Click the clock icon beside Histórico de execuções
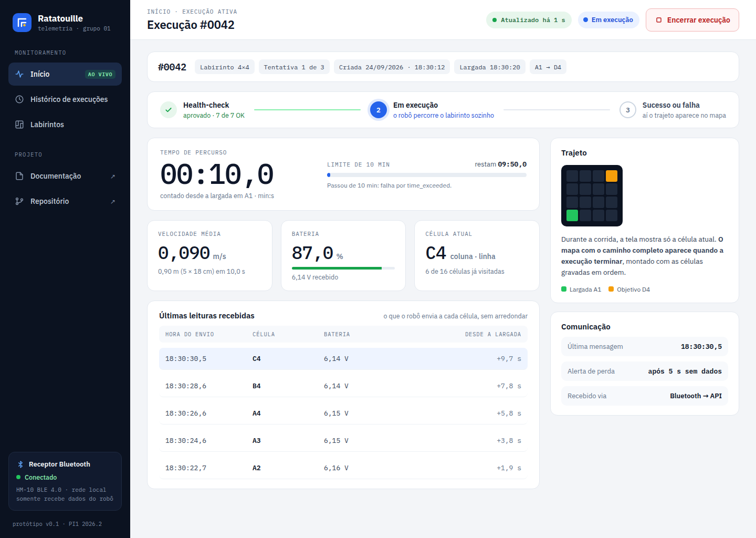 pyautogui.click(x=19, y=99)
